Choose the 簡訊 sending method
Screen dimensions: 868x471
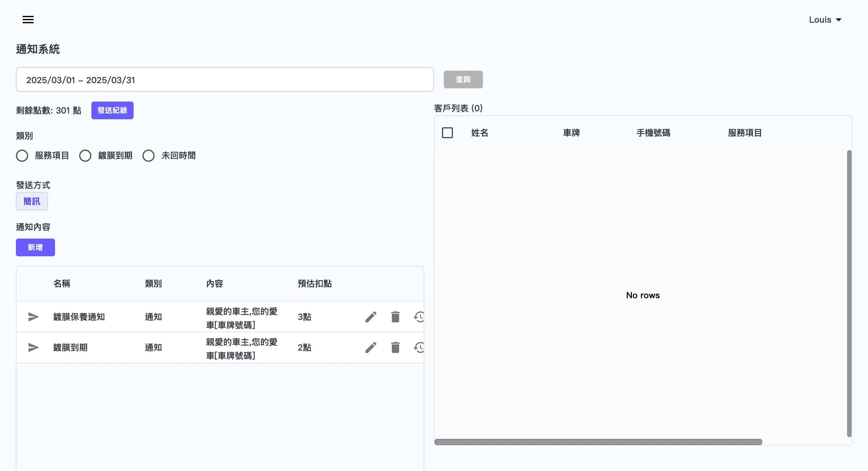pos(32,201)
